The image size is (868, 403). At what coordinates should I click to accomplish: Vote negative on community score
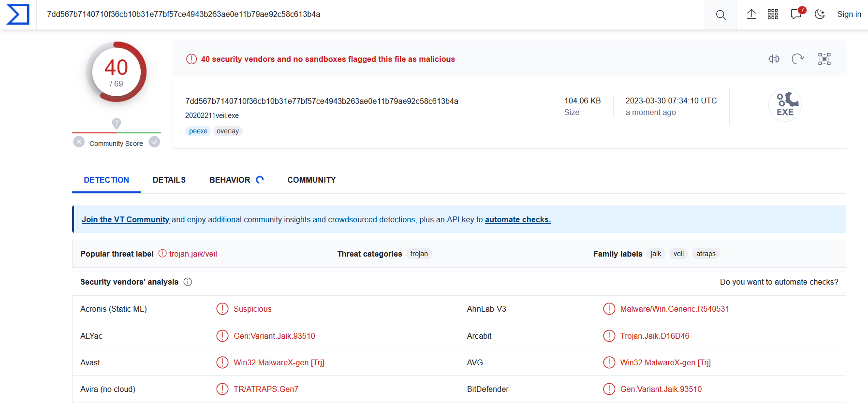[79, 142]
